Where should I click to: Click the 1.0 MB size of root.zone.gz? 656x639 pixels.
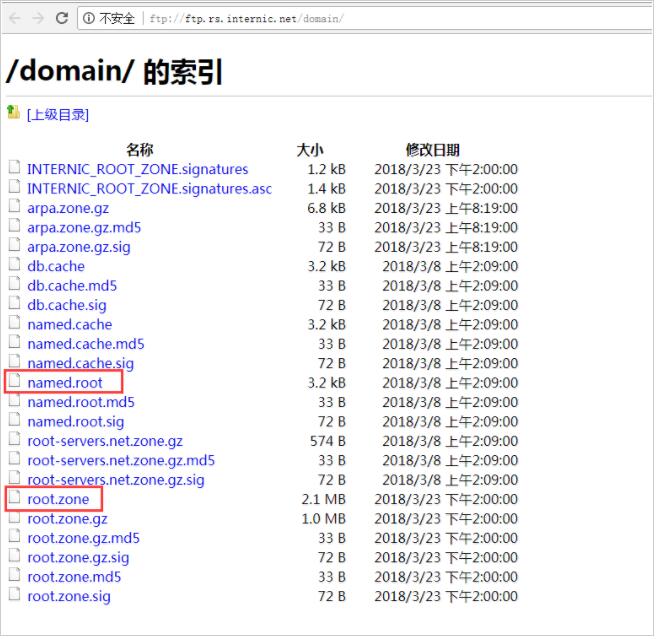point(323,519)
